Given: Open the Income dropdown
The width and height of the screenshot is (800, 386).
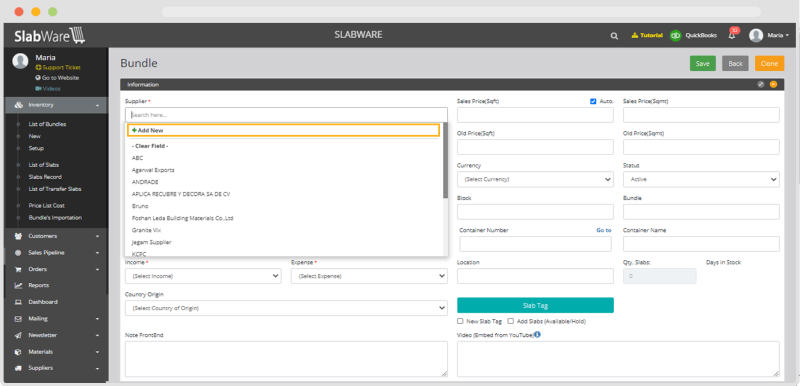Looking at the screenshot, I should coord(203,276).
